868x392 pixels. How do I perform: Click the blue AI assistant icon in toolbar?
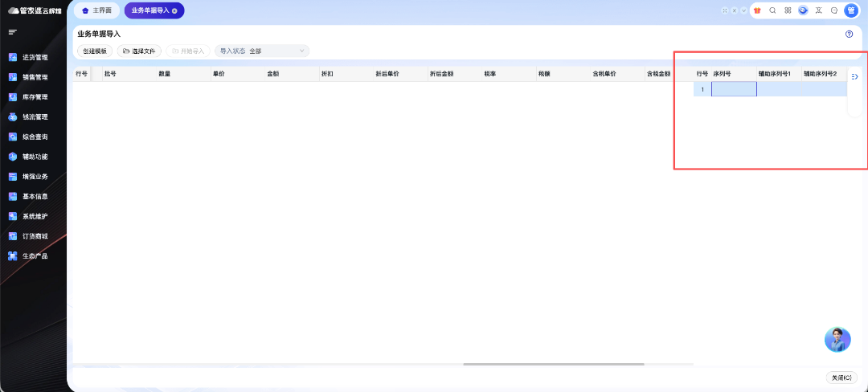click(x=803, y=10)
